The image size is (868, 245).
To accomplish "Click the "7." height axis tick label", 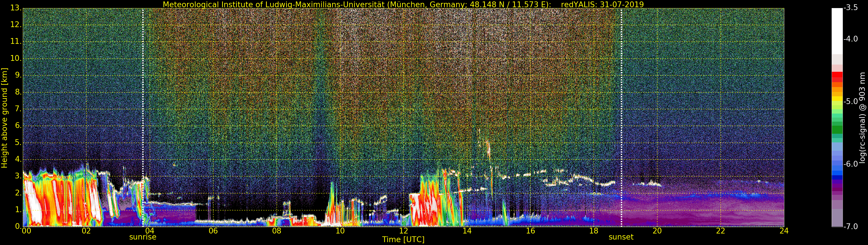I will (18, 109).
